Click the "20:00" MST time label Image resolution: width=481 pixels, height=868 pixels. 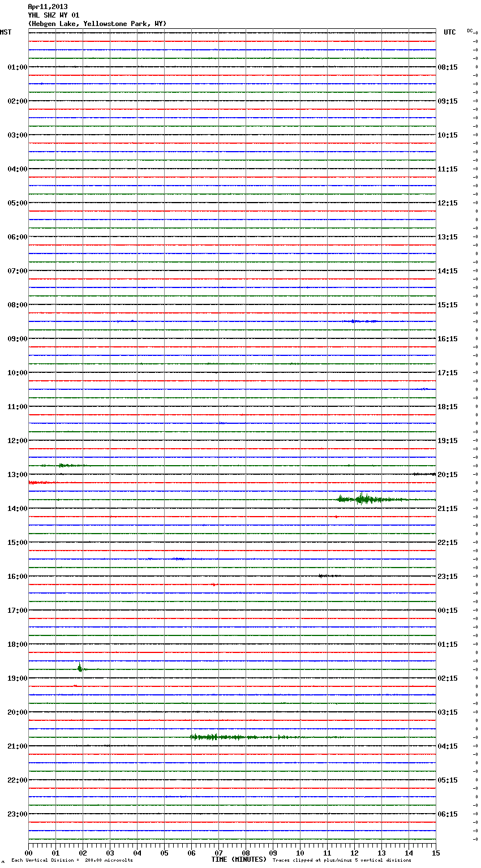click(18, 712)
